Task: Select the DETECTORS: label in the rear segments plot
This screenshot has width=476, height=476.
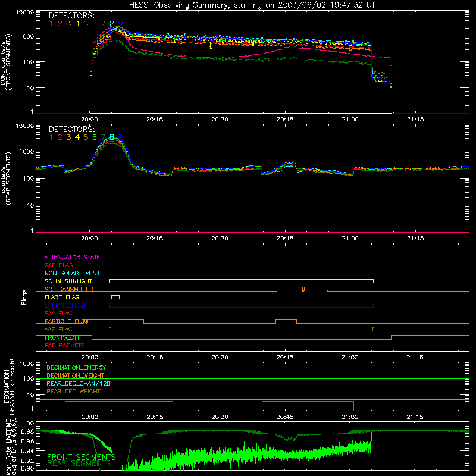Action: tap(71, 130)
